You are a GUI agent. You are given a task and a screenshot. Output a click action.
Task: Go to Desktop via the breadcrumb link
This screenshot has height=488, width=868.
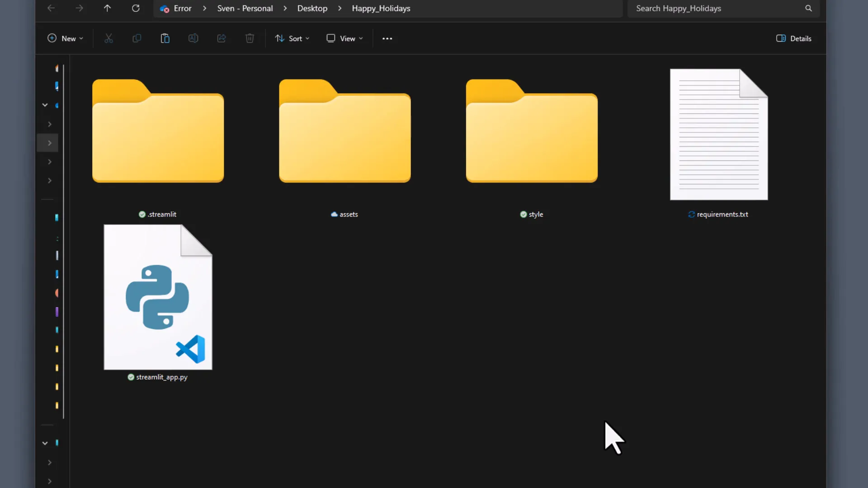(312, 8)
